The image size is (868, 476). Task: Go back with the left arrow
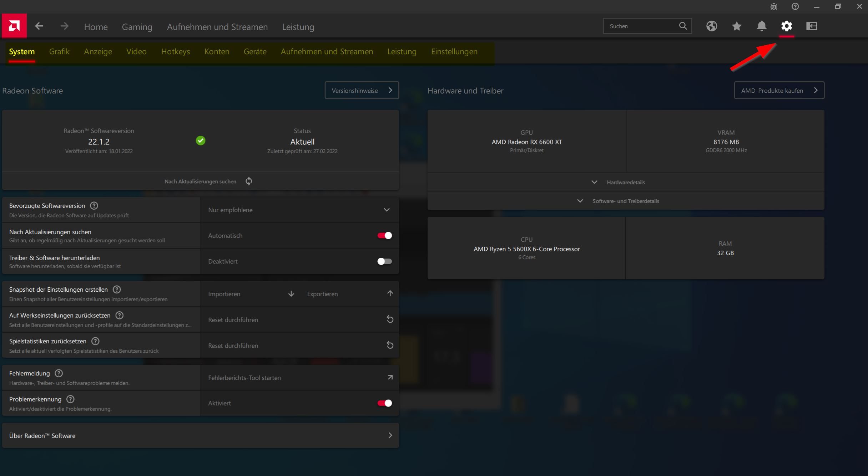39,26
